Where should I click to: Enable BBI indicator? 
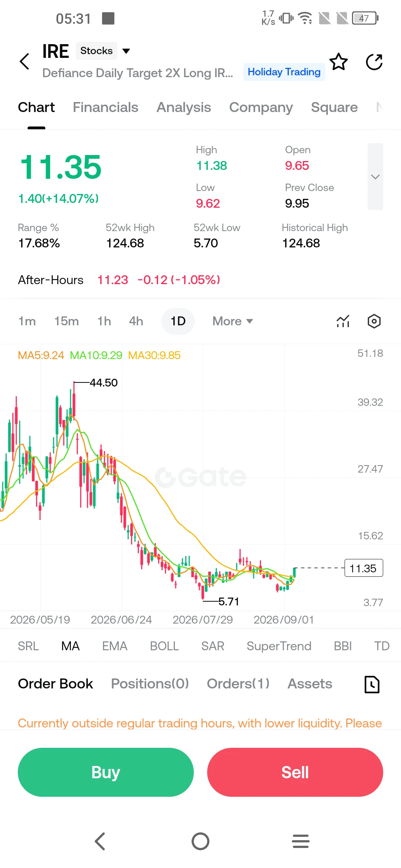343,646
